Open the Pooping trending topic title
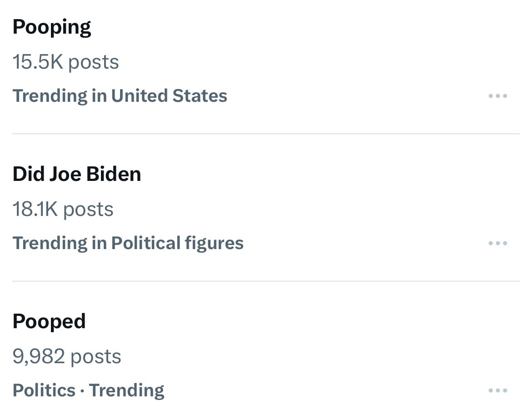This screenshot has height=415, width=532. point(52,27)
